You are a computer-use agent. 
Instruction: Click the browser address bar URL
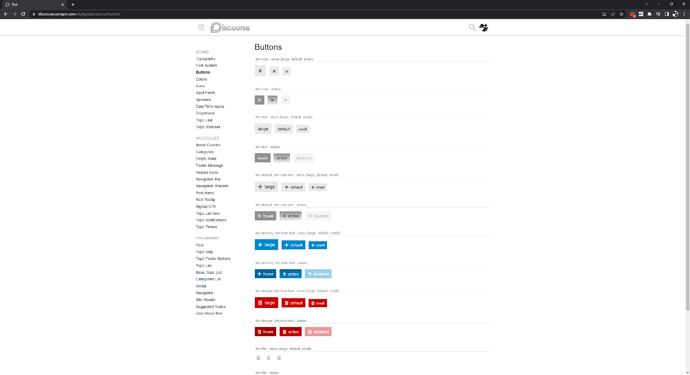79,14
